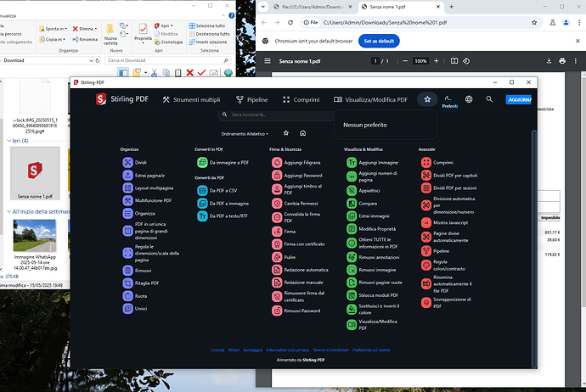
Task: Toggle dark mode moon icon
Action: coord(448,98)
